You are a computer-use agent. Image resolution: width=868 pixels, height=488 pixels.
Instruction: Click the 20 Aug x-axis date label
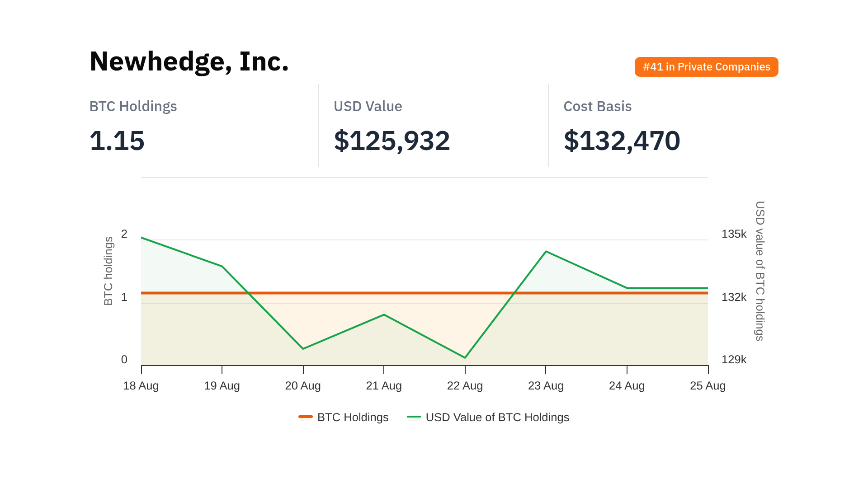[x=303, y=386]
